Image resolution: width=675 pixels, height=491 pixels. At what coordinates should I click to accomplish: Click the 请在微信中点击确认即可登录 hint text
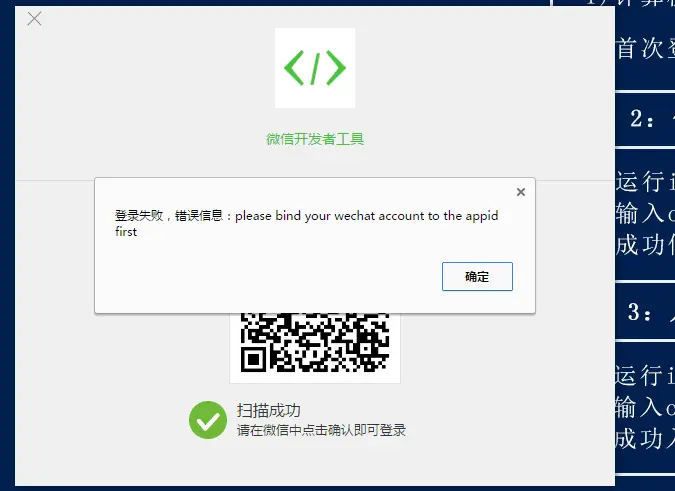coord(321,430)
